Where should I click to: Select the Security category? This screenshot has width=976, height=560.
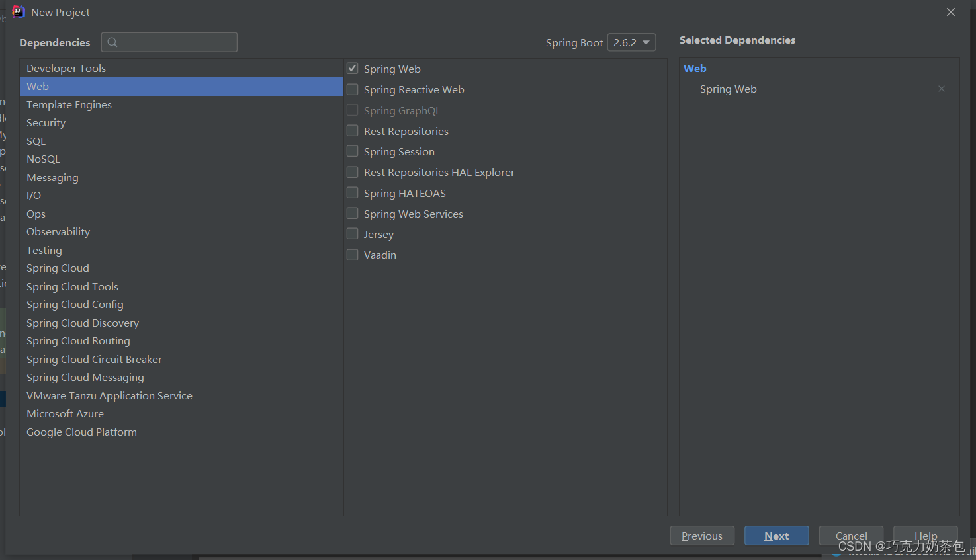[x=46, y=122]
